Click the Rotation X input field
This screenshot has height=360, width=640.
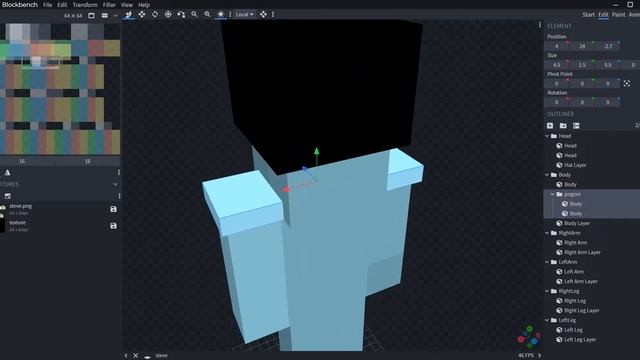click(556, 102)
